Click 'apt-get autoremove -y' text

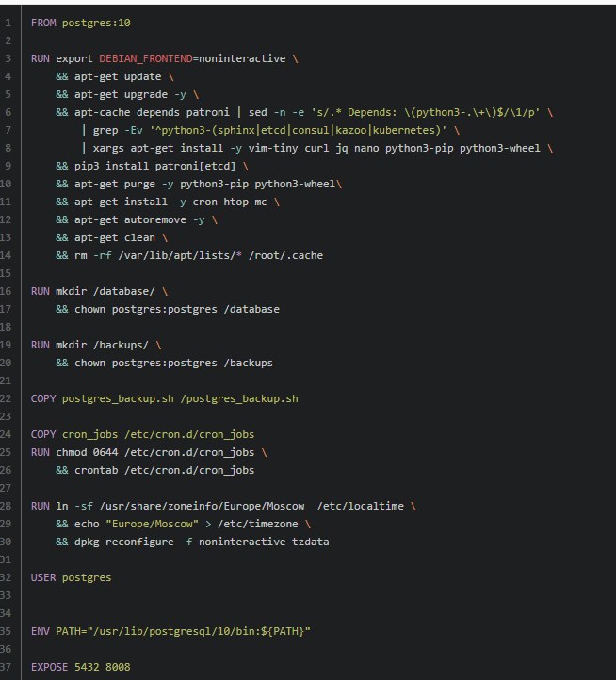pos(139,219)
